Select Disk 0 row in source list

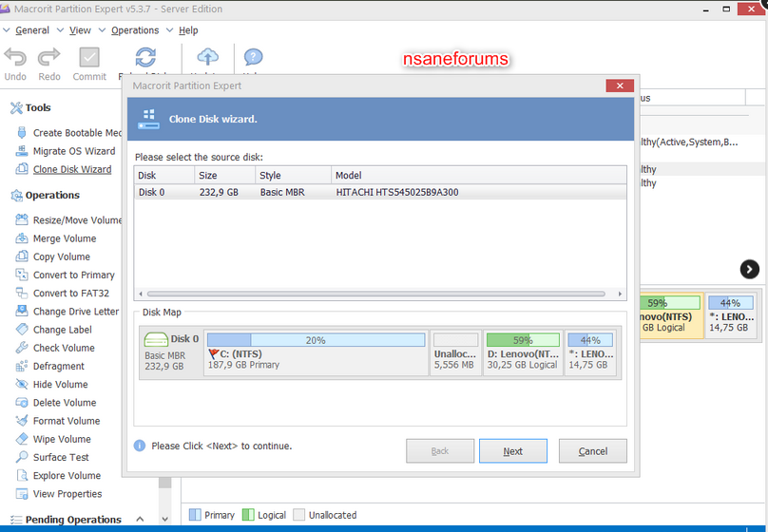(x=380, y=192)
